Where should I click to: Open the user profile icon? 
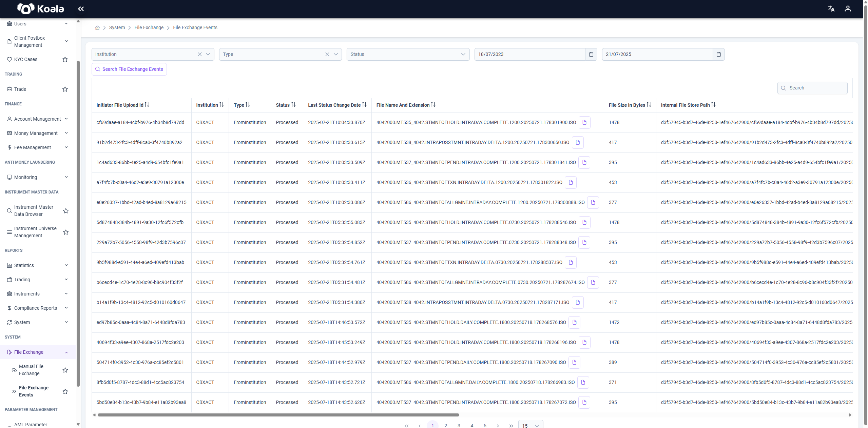(x=848, y=9)
